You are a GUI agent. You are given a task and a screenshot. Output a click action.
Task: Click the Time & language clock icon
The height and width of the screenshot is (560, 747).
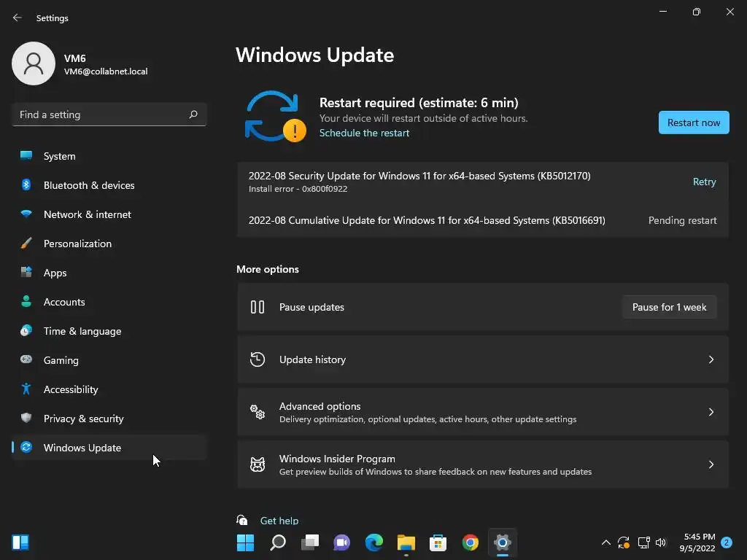pos(26,330)
